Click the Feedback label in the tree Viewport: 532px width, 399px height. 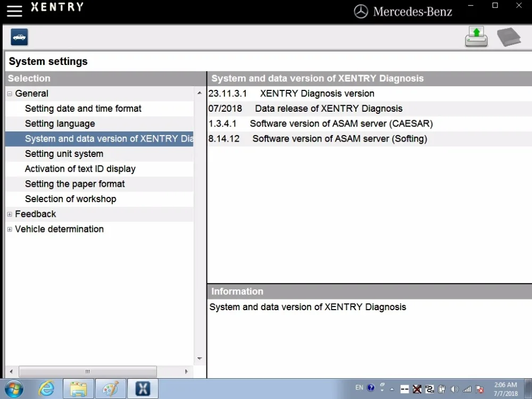pyautogui.click(x=36, y=214)
